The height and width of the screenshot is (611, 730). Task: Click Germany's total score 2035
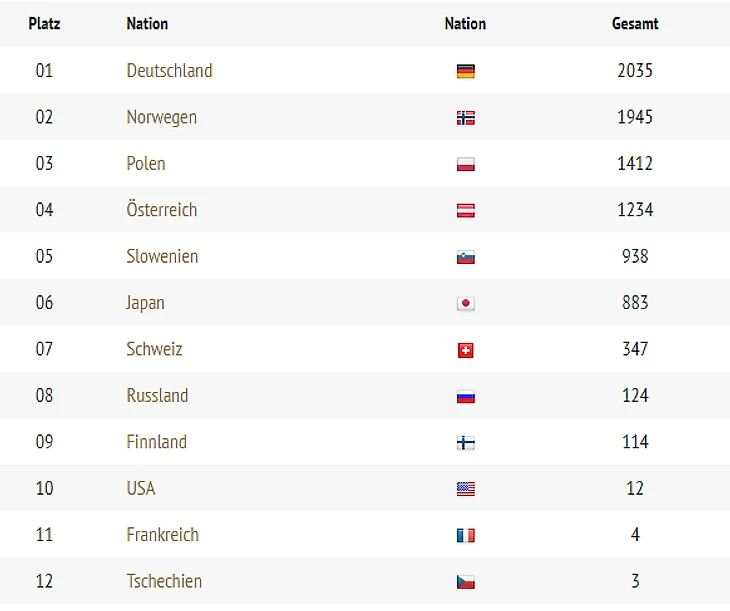[635, 71]
